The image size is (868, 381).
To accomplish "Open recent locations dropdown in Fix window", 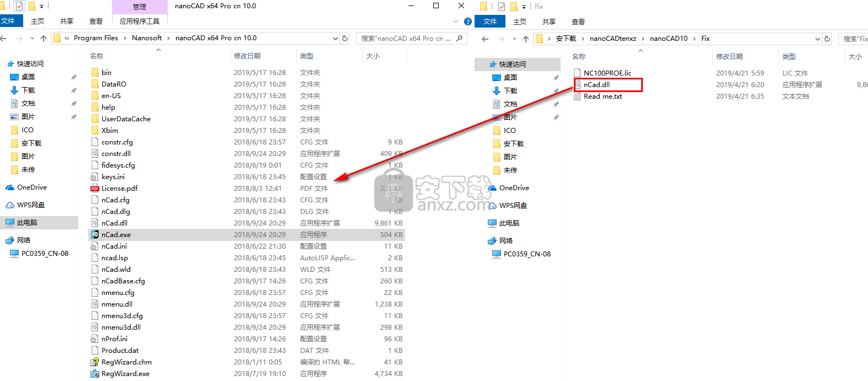I will pyautogui.click(x=514, y=39).
